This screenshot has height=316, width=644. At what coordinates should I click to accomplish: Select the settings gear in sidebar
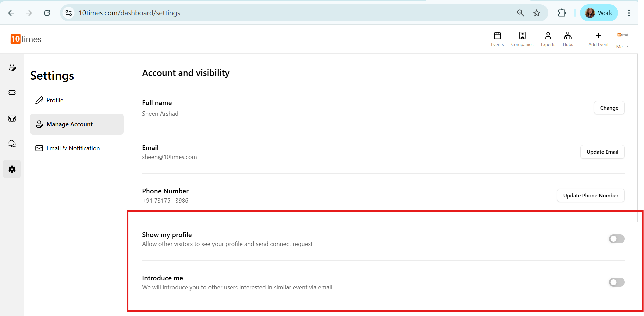pyautogui.click(x=12, y=169)
